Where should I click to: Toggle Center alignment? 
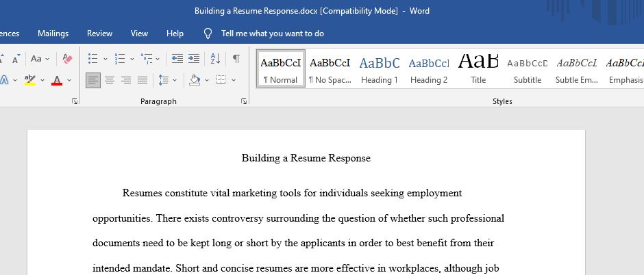(110, 80)
